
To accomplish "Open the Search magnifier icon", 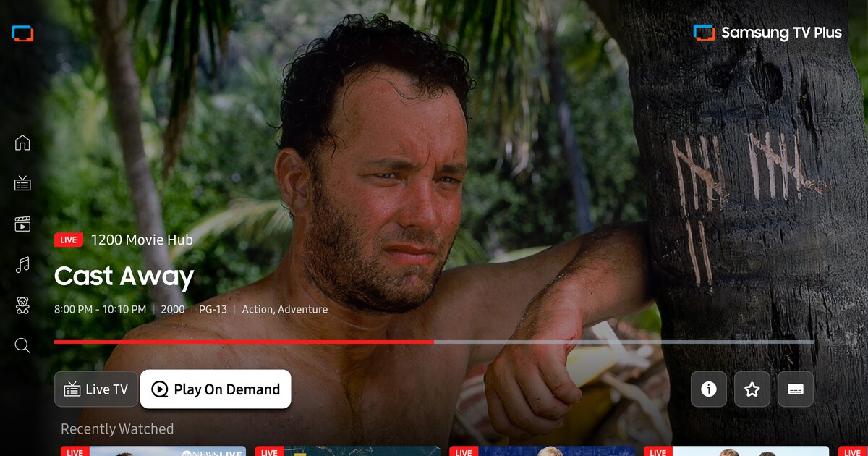I will coord(22,346).
